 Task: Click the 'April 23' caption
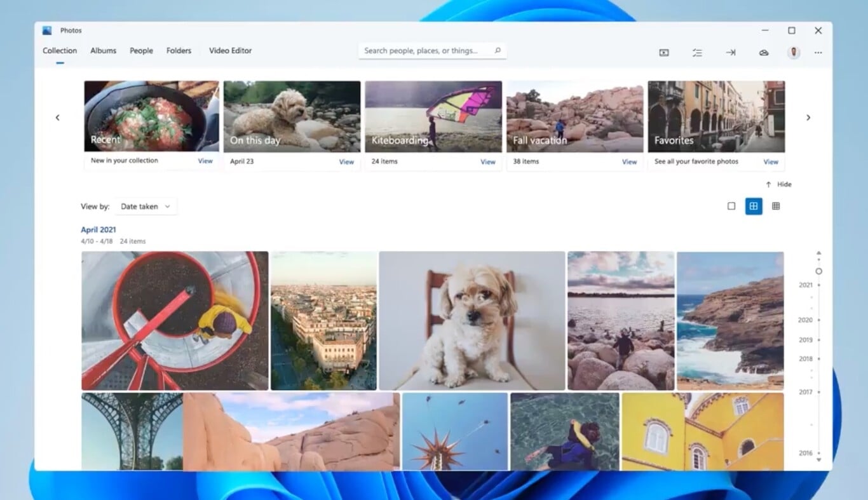(x=242, y=161)
